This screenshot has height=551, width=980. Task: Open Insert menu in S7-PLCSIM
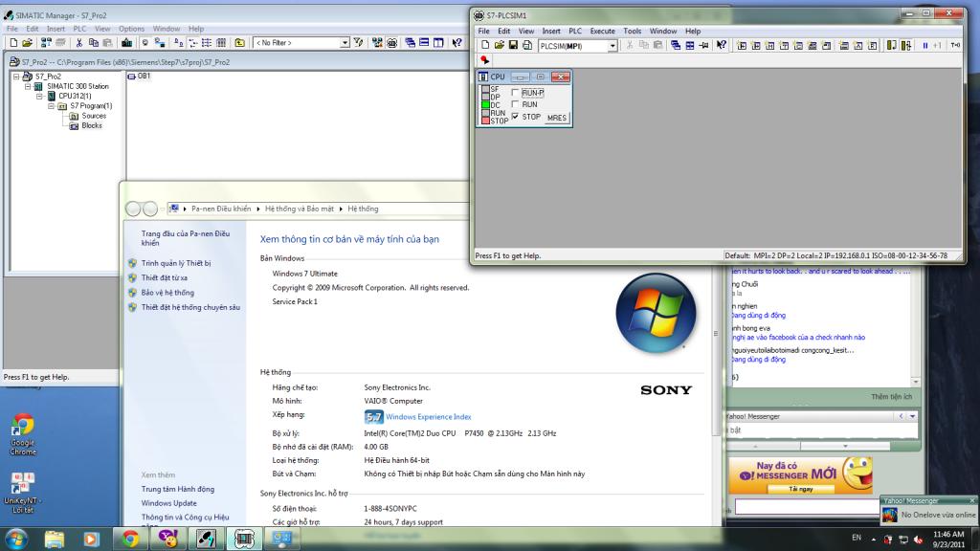coord(550,31)
